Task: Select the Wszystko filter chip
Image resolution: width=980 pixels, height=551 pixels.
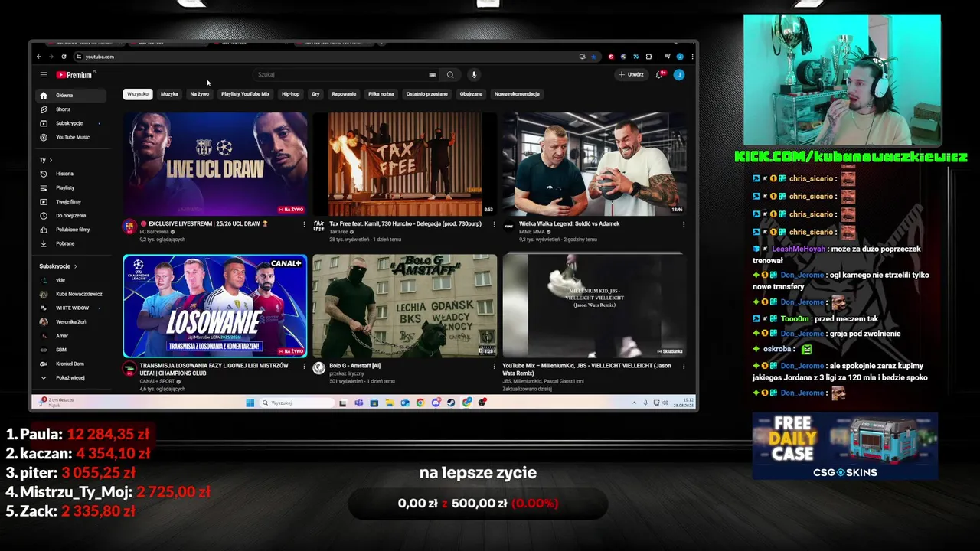Action: 138,94
